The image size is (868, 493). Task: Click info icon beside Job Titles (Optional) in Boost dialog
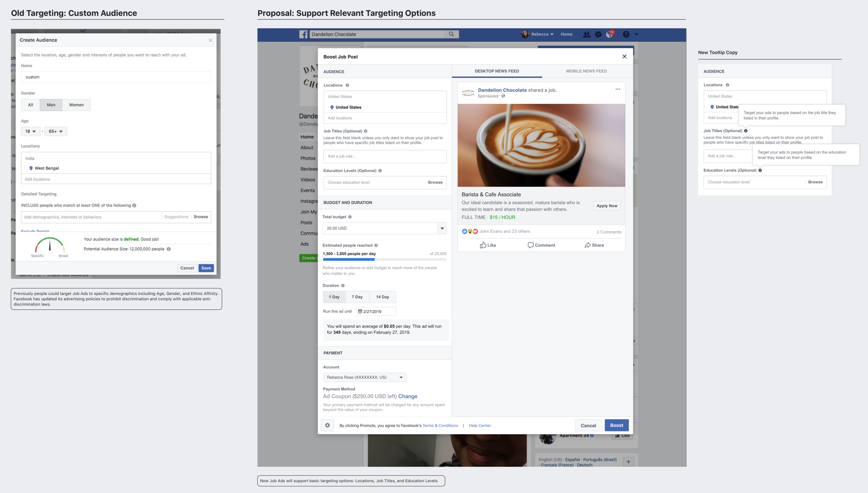(x=365, y=131)
